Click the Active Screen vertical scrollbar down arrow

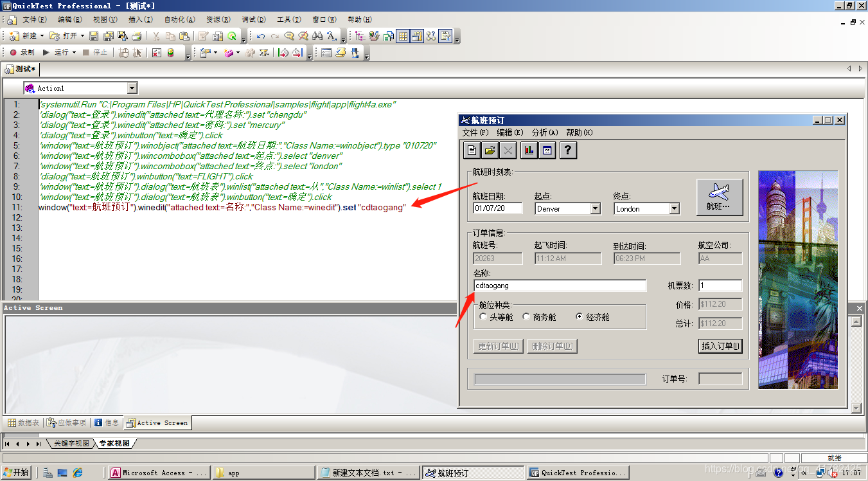tap(856, 408)
